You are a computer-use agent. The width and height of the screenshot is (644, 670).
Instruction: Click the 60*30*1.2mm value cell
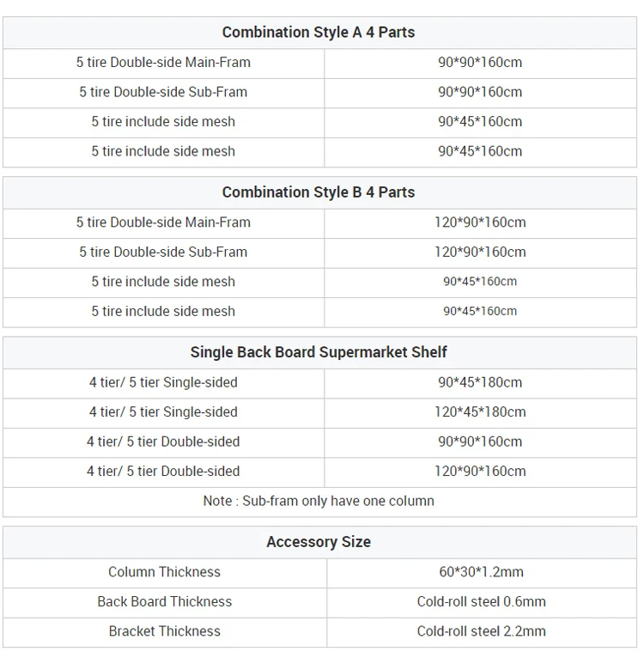481,572
